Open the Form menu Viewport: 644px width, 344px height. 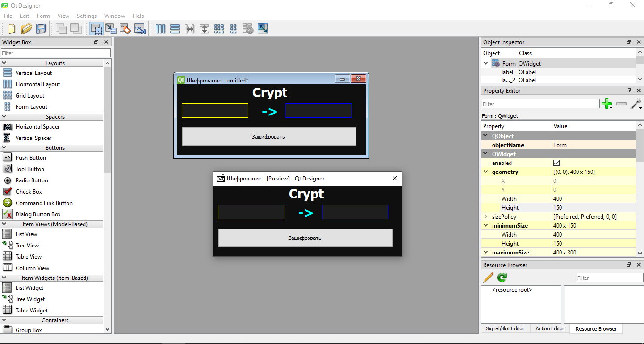43,16
